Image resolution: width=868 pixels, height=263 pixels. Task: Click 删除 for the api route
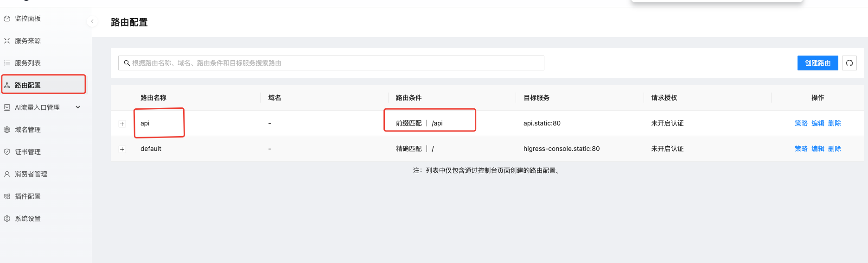[x=835, y=123]
